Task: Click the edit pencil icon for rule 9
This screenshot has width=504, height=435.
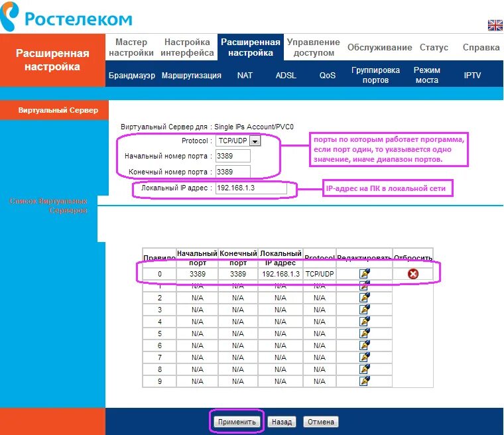Action: tap(365, 381)
